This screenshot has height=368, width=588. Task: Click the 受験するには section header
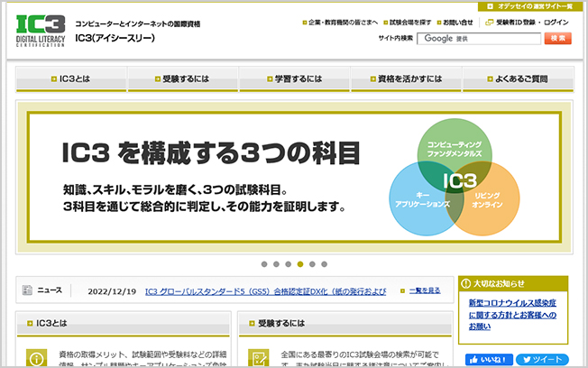345,324
